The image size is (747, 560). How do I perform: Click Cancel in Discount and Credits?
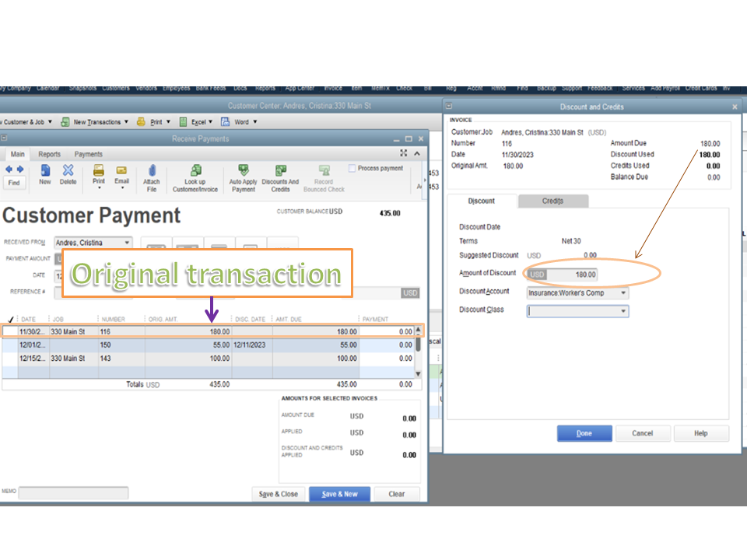642,433
